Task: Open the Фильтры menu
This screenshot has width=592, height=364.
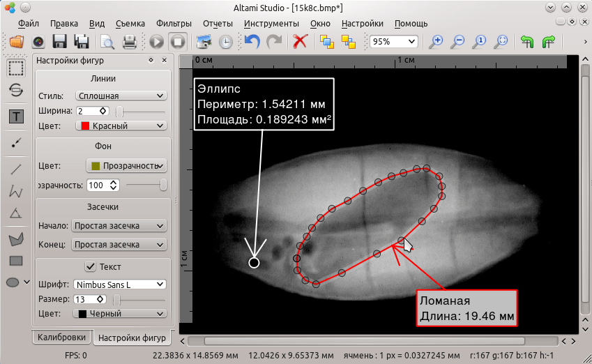Action: tap(174, 24)
